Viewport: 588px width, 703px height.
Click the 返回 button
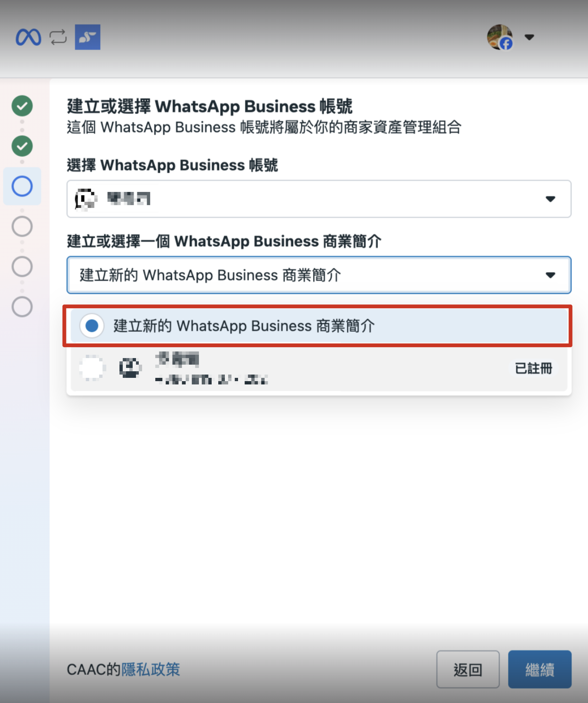coord(468,669)
